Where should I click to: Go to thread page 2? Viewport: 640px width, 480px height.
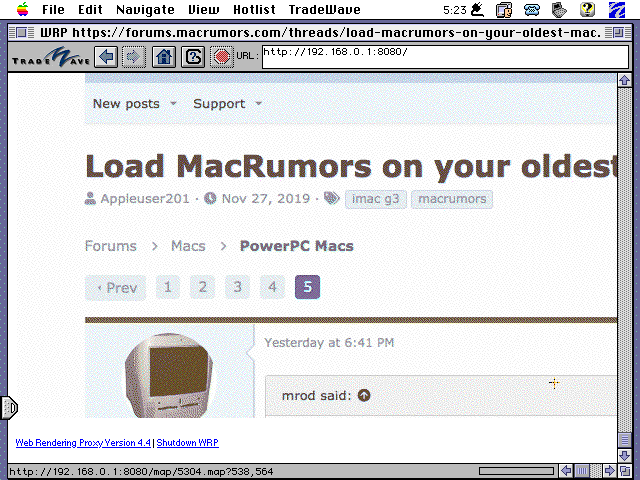click(x=202, y=287)
